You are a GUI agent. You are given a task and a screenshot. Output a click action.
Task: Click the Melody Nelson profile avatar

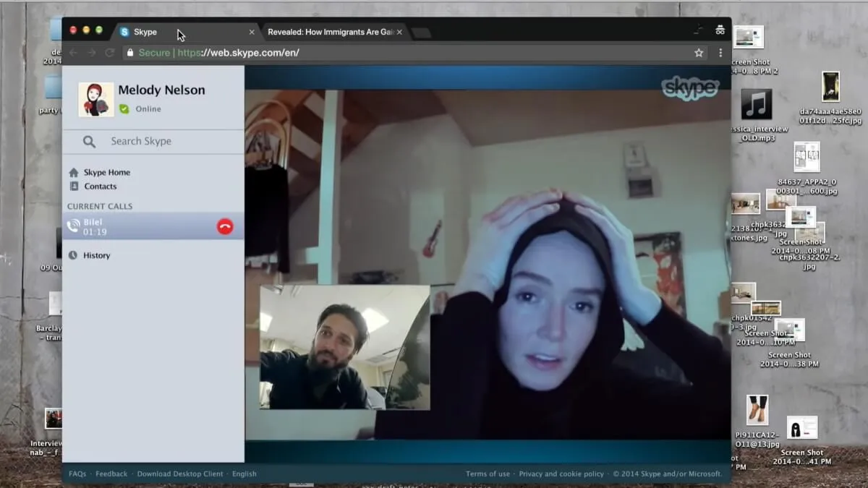[96, 100]
